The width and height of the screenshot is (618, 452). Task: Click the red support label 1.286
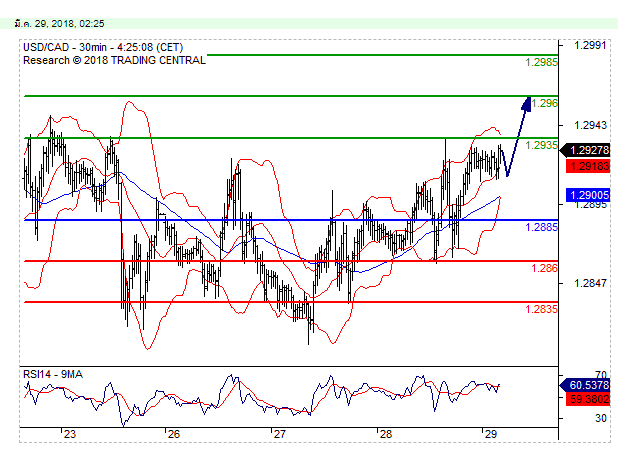(544, 268)
